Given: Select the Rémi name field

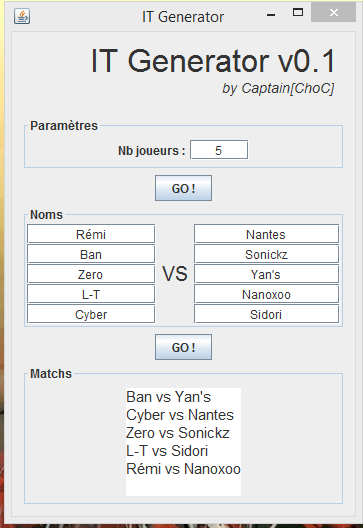Looking at the screenshot, I should pos(91,234).
